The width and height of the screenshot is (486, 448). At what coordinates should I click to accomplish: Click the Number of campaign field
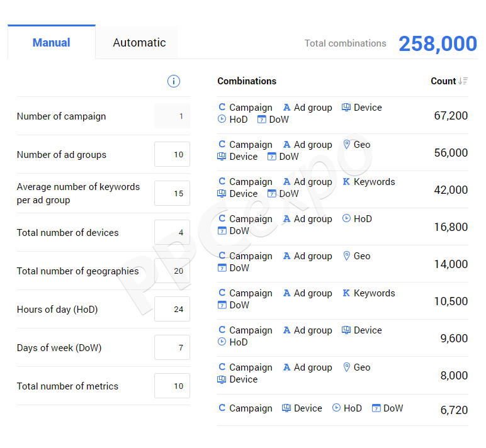click(172, 116)
